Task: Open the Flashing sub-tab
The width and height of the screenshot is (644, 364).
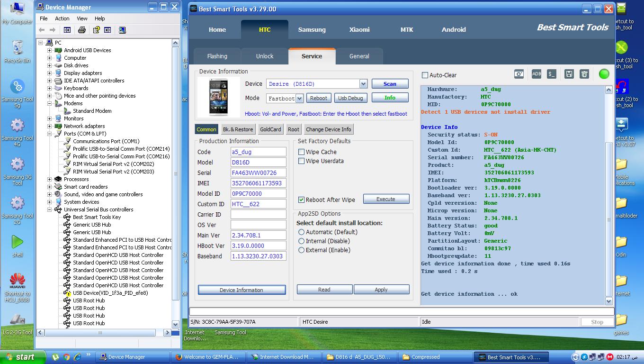Action: coord(217,56)
